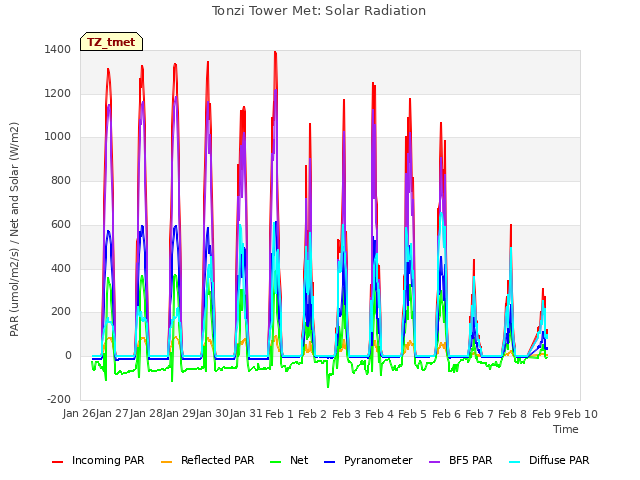Image resolution: width=640 pixels, height=480 pixels.
Task: Click the chart title 'Tonzi Tower Met: Solar Radiation'
Action: [319, 11]
